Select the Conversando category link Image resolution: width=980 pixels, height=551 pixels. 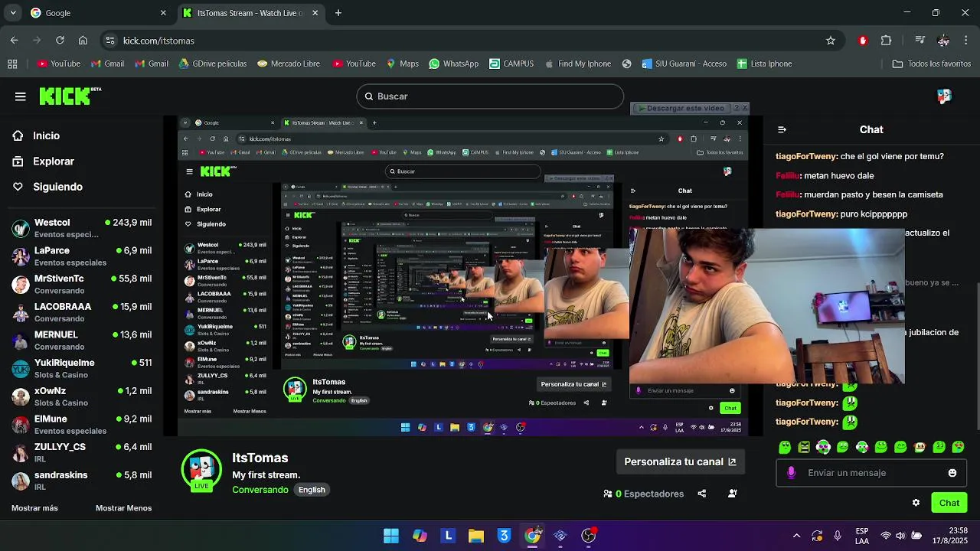pyautogui.click(x=260, y=490)
